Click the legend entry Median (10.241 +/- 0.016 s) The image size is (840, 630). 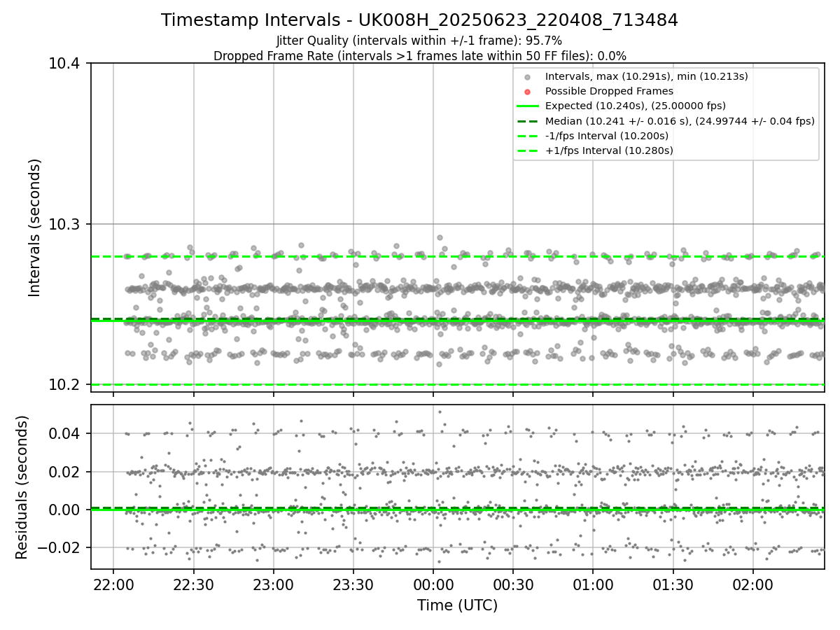coord(680,121)
